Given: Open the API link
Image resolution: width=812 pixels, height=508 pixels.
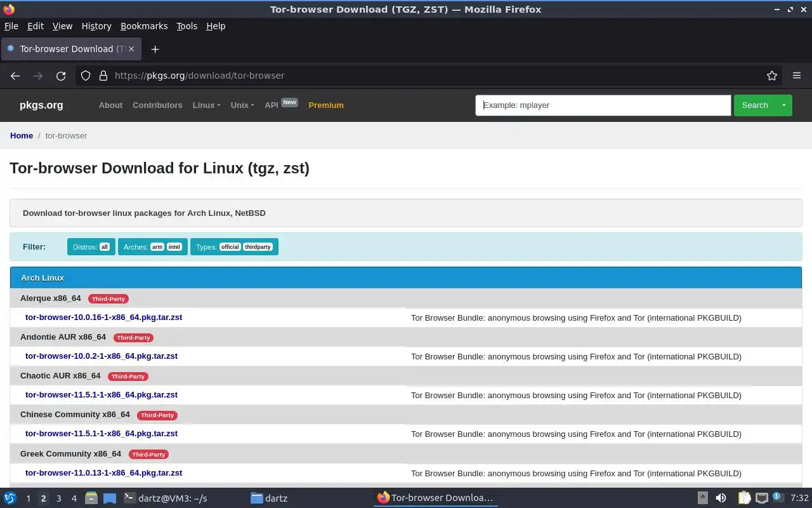Looking at the screenshot, I should [x=272, y=105].
